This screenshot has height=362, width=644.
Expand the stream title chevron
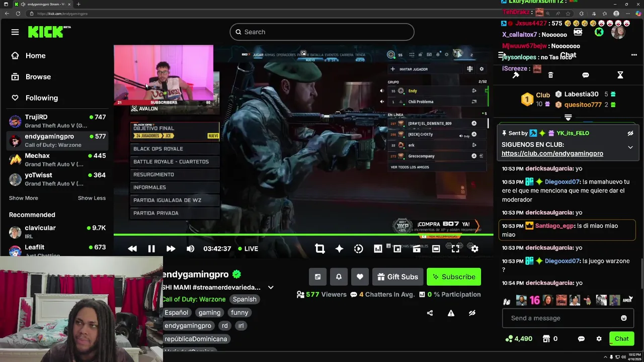pyautogui.click(x=271, y=288)
